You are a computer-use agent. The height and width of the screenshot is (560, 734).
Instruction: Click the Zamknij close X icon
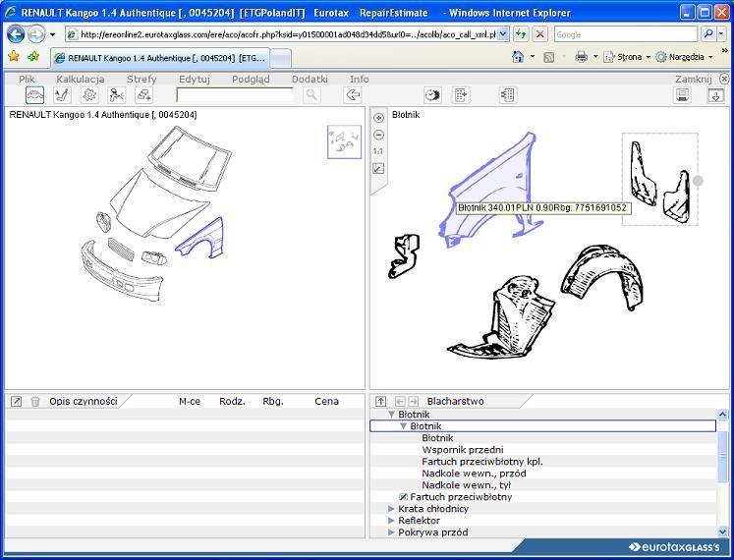(x=724, y=79)
